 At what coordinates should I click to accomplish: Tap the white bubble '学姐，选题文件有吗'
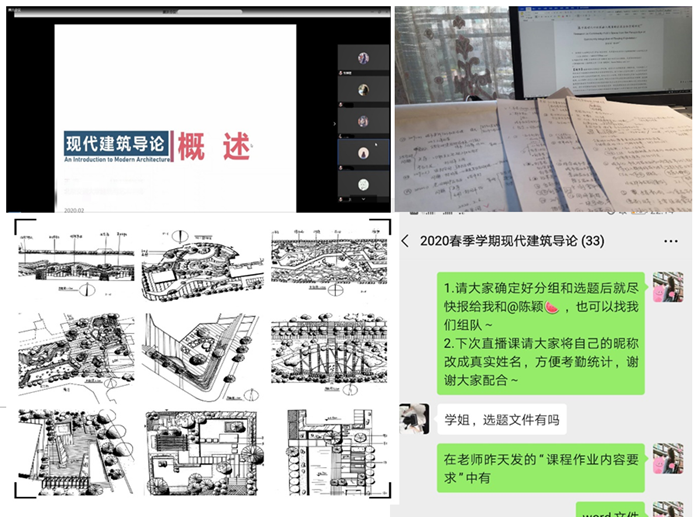(502, 420)
